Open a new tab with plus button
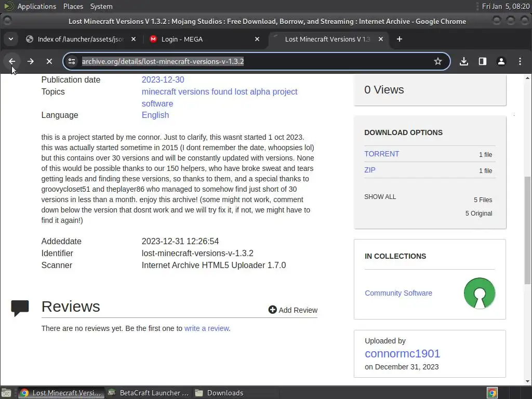The image size is (532, 399). click(400, 39)
